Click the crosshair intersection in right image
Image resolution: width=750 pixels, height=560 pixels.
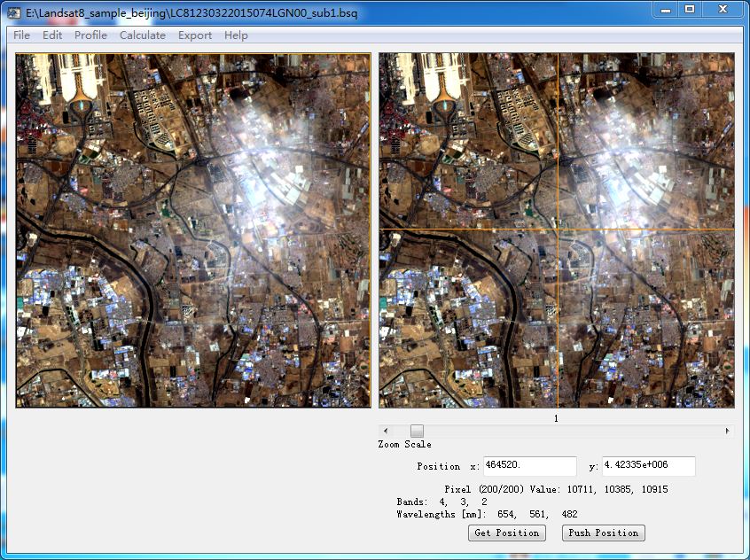[x=558, y=230]
